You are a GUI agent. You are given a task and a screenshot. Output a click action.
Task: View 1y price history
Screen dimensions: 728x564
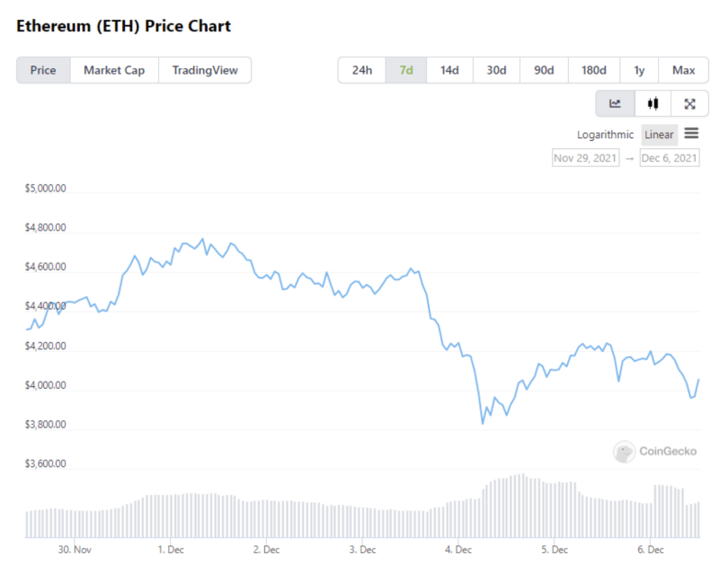tap(639, 70)
